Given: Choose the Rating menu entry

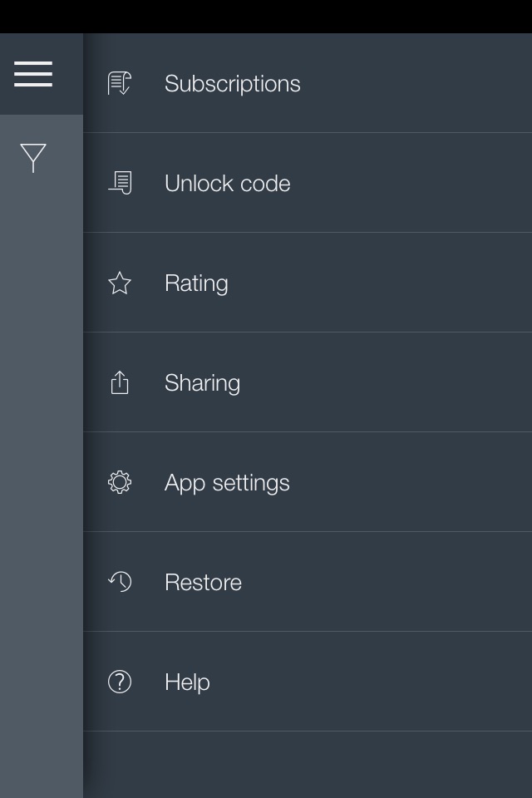Looking at the screenshot, I should coord(308,283).
